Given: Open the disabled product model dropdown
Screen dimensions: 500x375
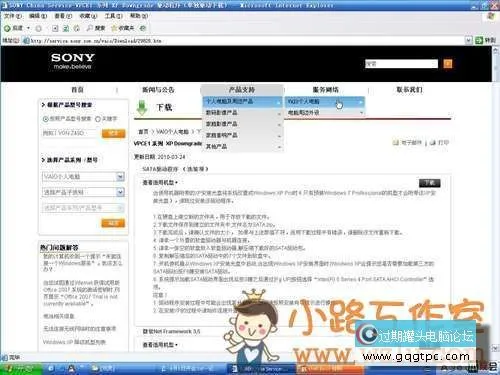Looking at the screenshot, I should pyautogui.click(x=83, y=208).
